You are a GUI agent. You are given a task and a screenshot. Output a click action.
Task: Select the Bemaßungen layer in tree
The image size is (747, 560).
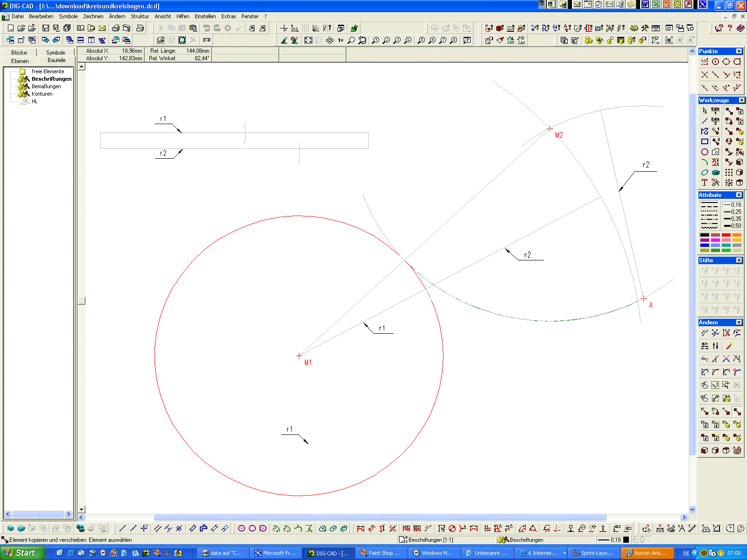[x=46, y=86]
